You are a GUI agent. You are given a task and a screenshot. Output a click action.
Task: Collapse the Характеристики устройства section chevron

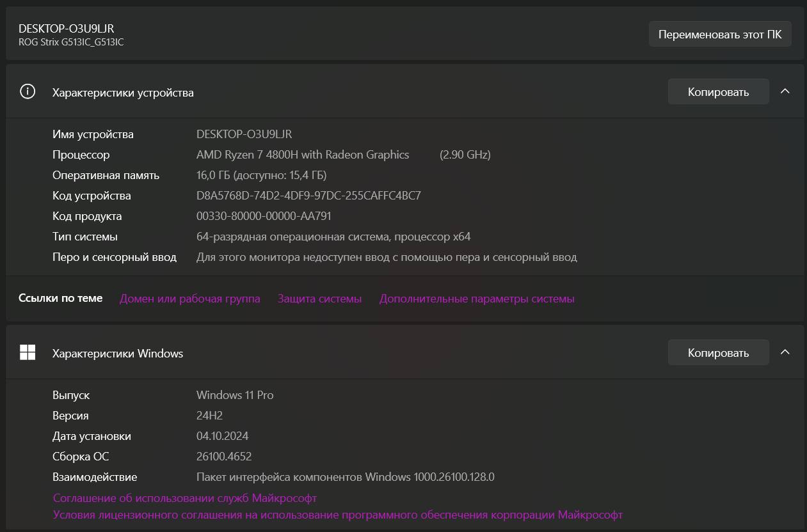tap(785, 91)
